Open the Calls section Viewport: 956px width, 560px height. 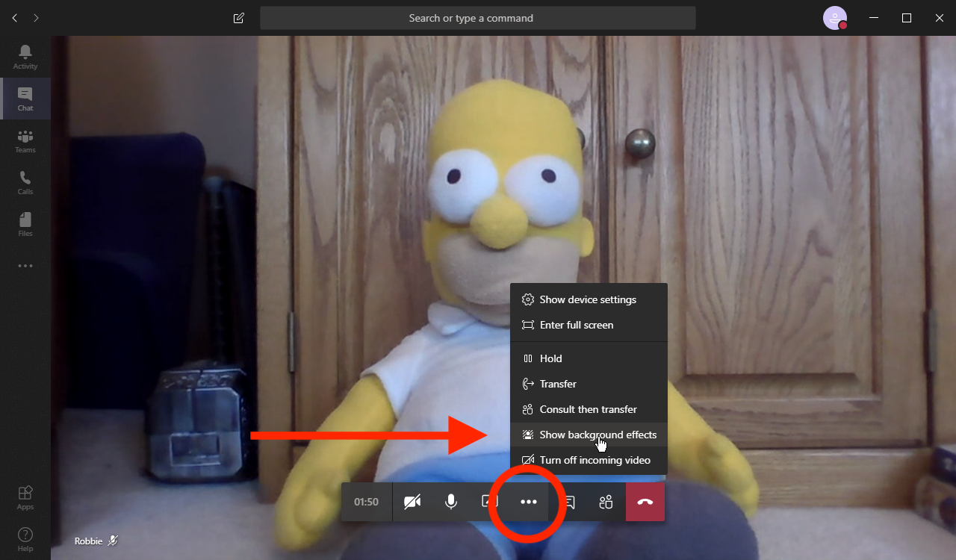coord(25,182)
